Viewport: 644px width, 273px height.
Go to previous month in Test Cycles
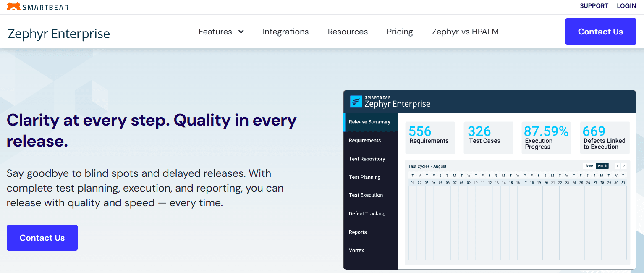point(617,166)
